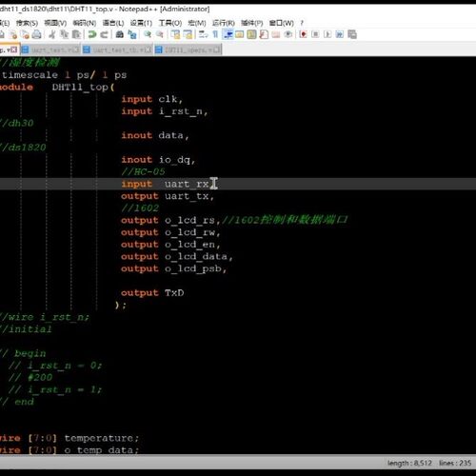Click the Cut scissors icon
This screenshot has width=476, height=476.
(x=52, y=34)
